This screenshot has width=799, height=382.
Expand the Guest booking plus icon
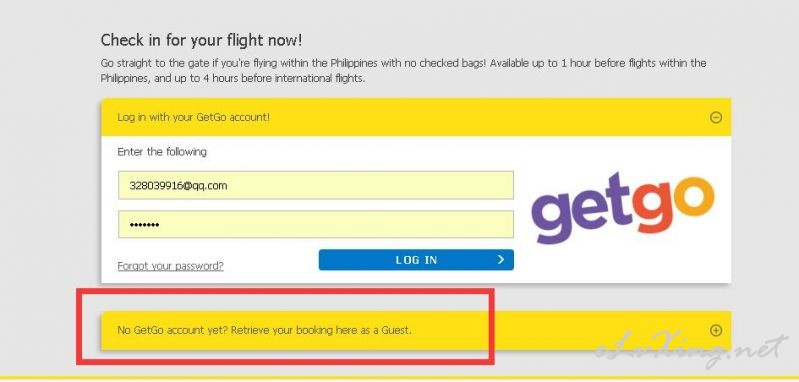715,331
